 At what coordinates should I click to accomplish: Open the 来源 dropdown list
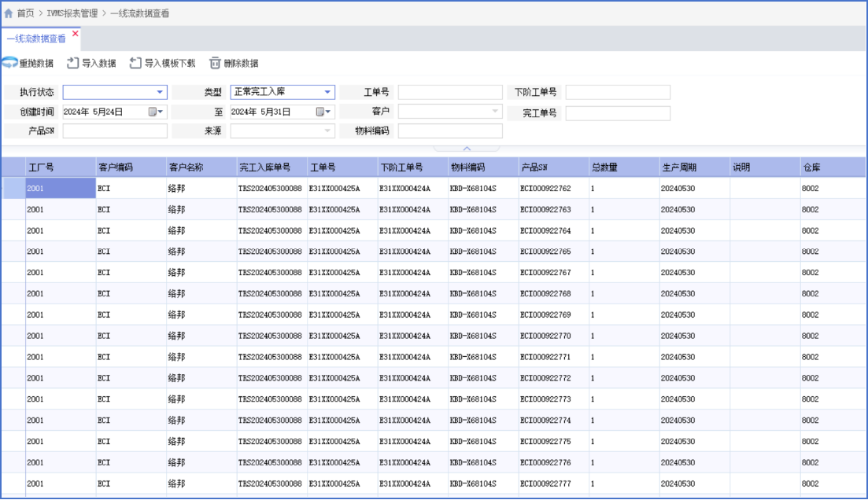pyautogui.click(x=327, y=131)
